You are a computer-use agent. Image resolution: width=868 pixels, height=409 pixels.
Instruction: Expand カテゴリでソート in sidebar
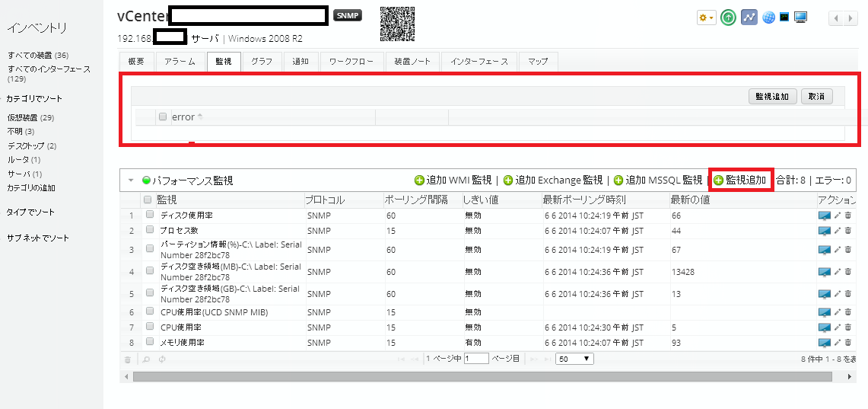click(34, 99)
